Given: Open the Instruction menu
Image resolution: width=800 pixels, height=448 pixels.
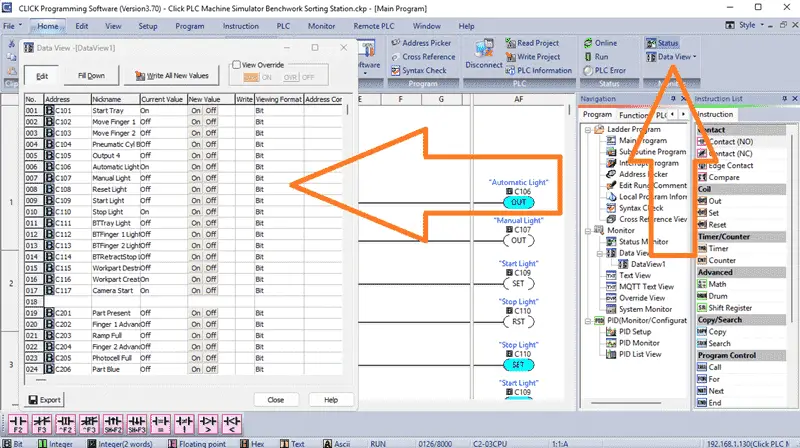Looking at the screenshot, I should coord(241,26).
